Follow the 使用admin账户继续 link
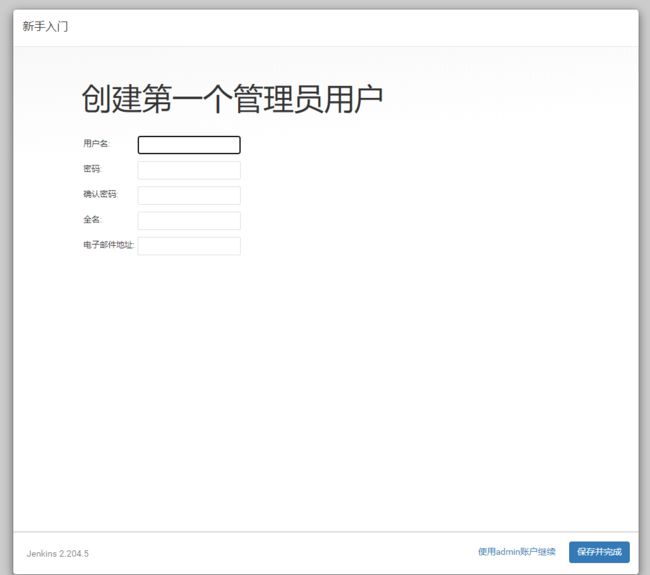 517,552
